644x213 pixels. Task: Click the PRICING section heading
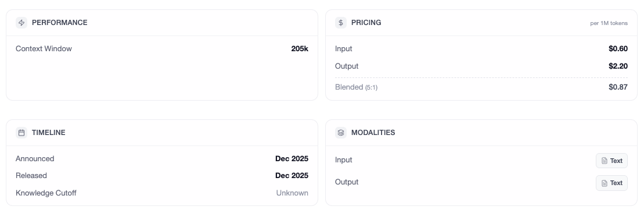(x=366, y=23)
